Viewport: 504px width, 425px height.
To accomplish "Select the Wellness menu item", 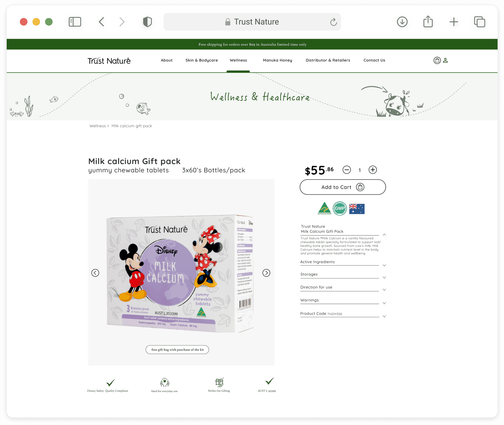I will coord(239,60).
